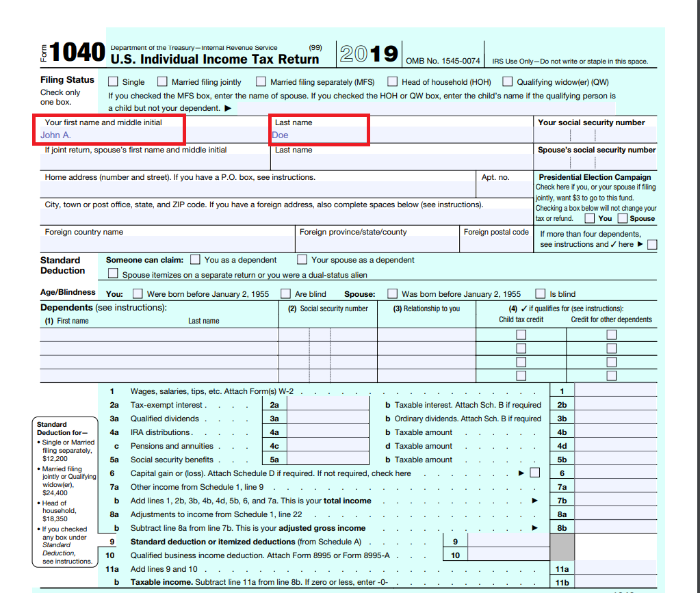This screenshot has width=700, height=593.
Task: Click 'OMB No. 1545-0074' text
Action: [x=443, y=61]
